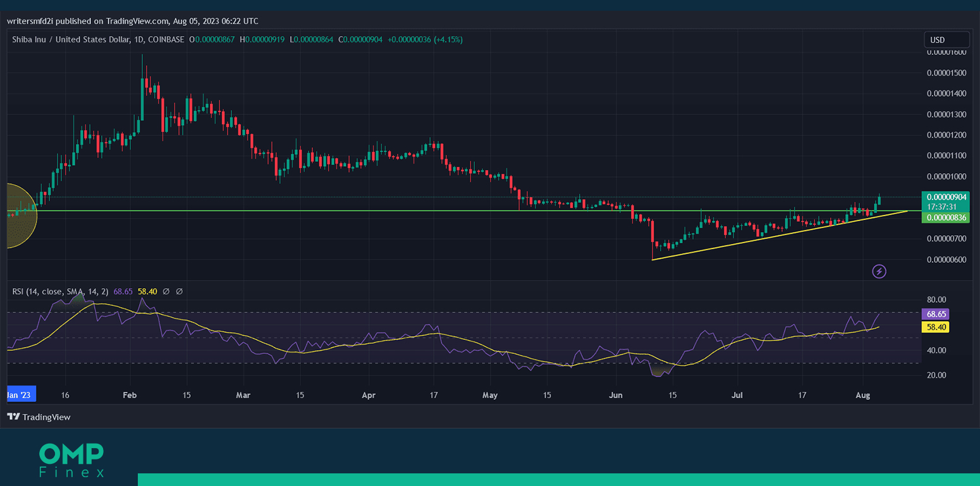Click the Jun date on time axis
This screenshot has width=980, height=486.
[x=616, y=395]
